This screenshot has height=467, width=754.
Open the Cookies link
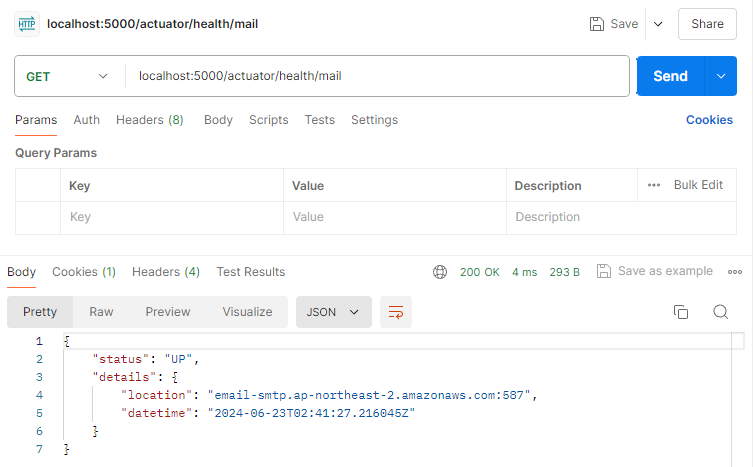click(709, 120)
